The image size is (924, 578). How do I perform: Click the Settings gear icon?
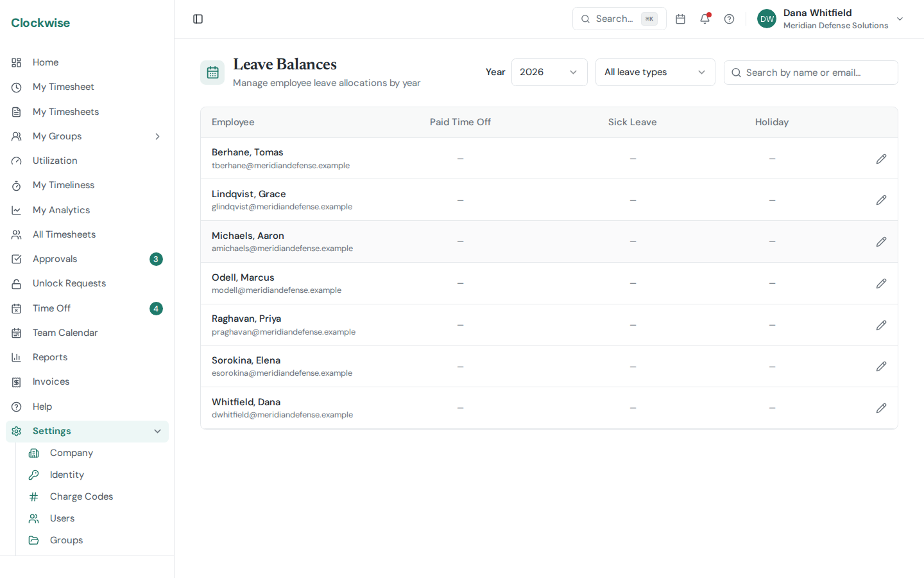pos(17,431)
